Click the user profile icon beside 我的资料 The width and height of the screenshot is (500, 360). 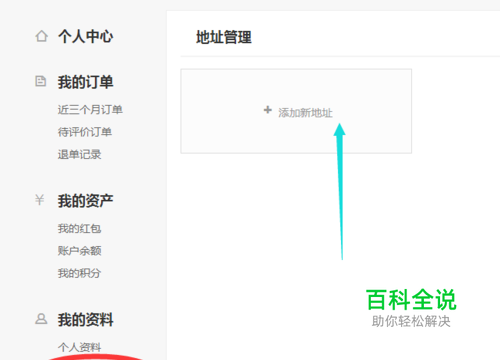(x=41, y=319)
